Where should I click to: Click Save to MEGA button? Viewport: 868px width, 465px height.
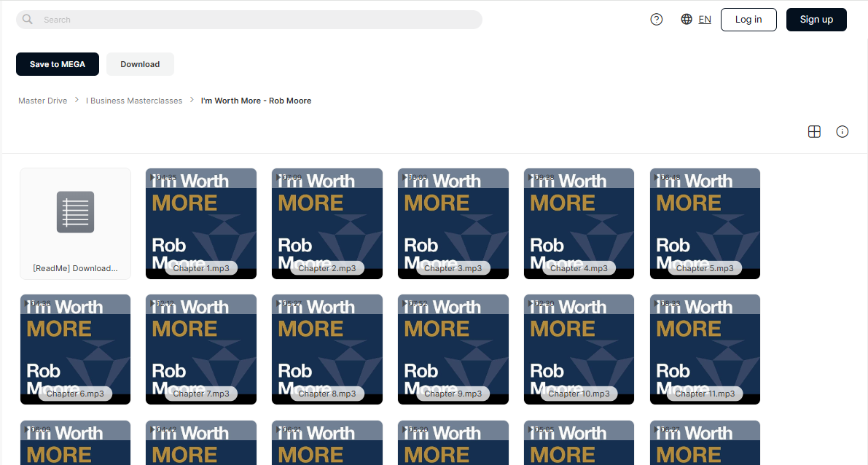click(x=58, y=64)
